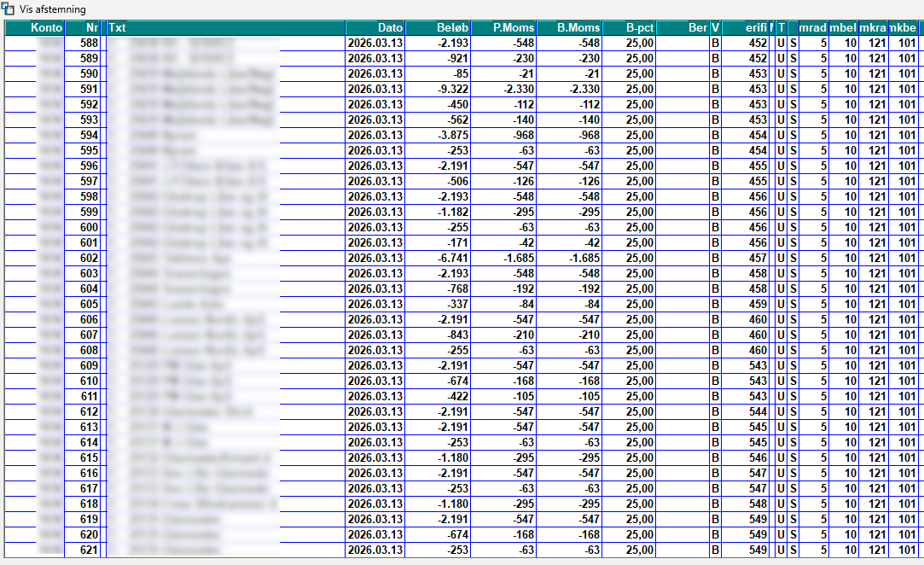Click the V column header
Viewport: 924px width, 565px height.
[715, 27]
